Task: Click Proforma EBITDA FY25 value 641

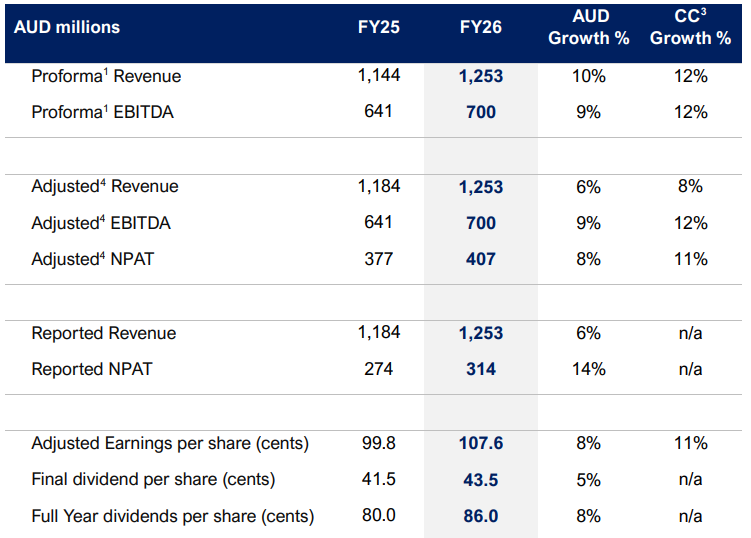Action: [x=378, y=111]
